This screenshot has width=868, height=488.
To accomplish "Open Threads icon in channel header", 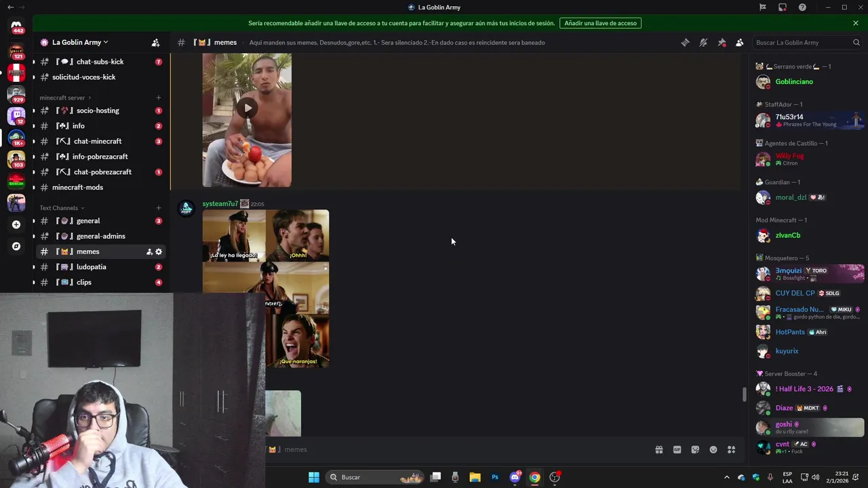I will coord(685,42).
